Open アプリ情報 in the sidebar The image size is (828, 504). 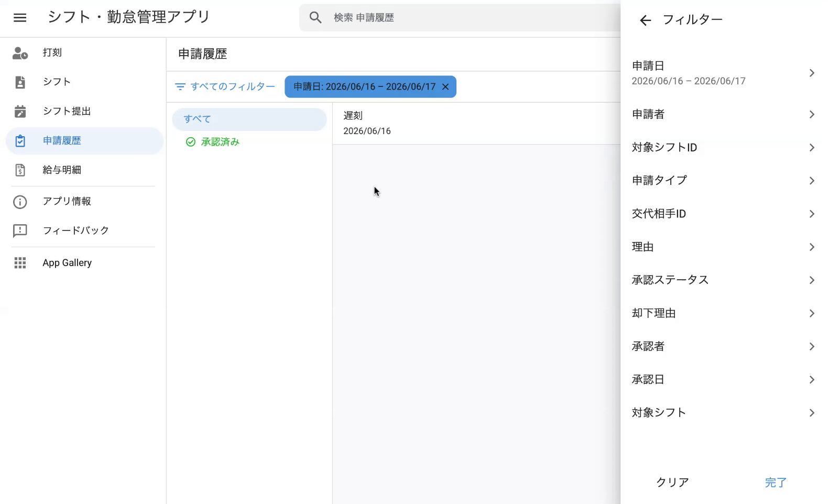[x=84, y=202]
